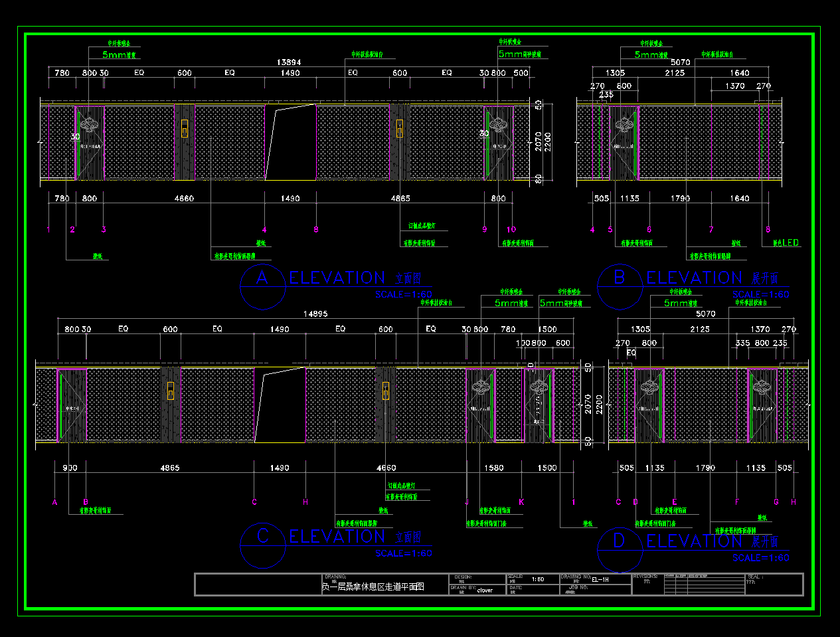Click the angled door opening in Elevation A
840x637 pixels.
(290, 142)
